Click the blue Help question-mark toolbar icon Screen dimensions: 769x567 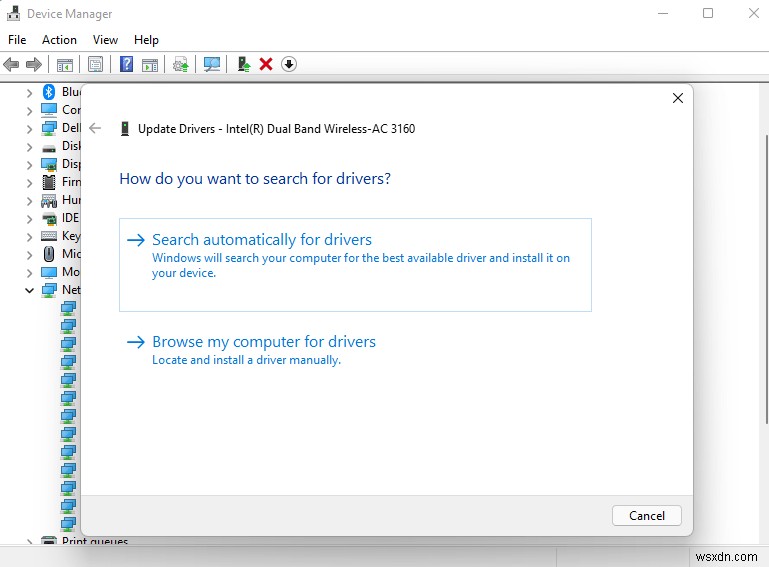click(126, 64)
